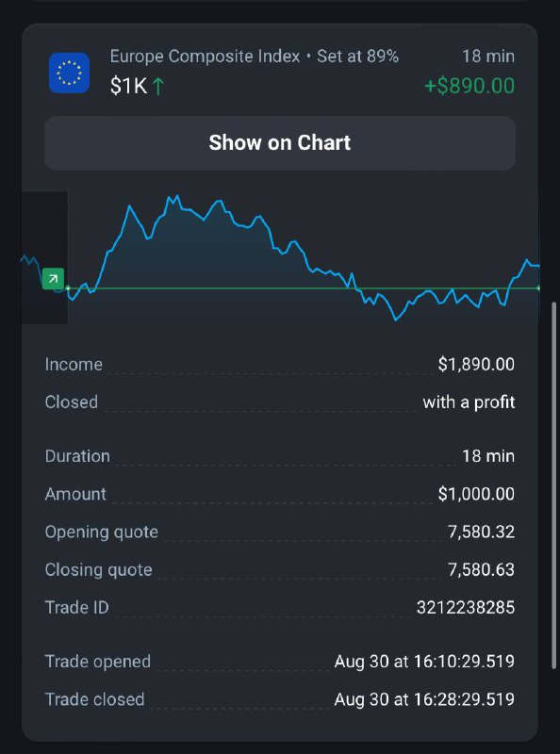Click the Trade opened timestamp
The image size is (560, 754).
[x=424, y=662]
